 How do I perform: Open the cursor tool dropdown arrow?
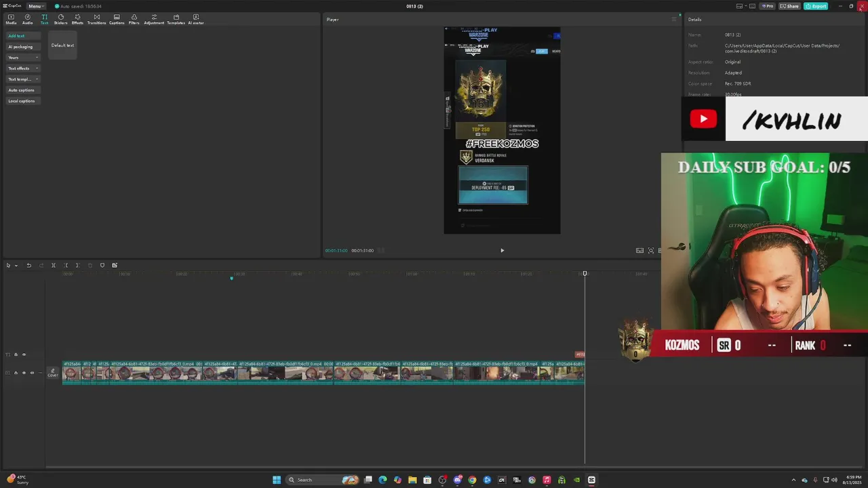[x=16, y=265]
